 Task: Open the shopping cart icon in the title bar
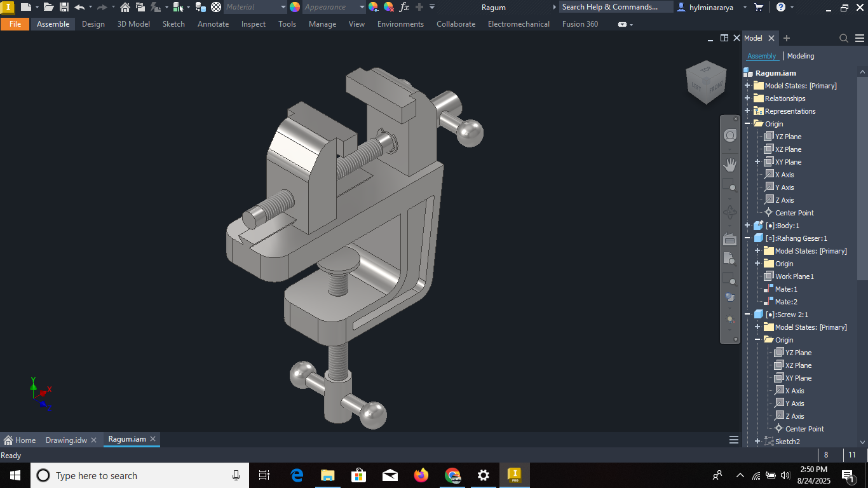click(759, 7)
